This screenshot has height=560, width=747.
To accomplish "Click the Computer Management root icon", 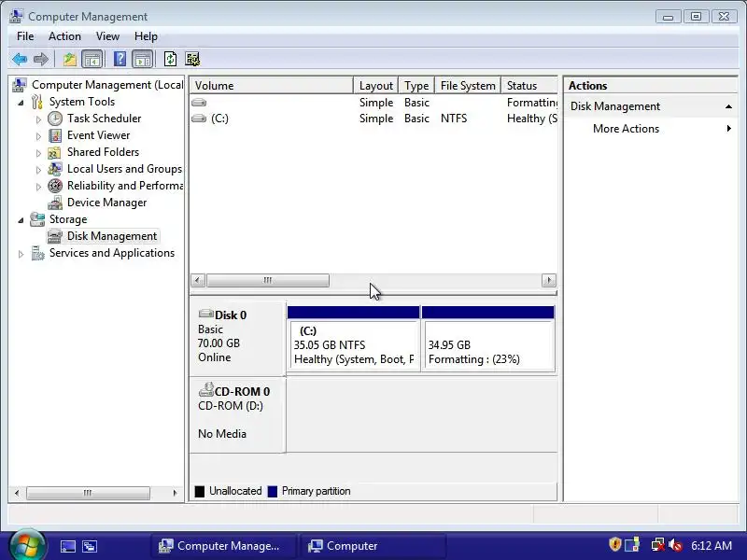I will [19, 85].
